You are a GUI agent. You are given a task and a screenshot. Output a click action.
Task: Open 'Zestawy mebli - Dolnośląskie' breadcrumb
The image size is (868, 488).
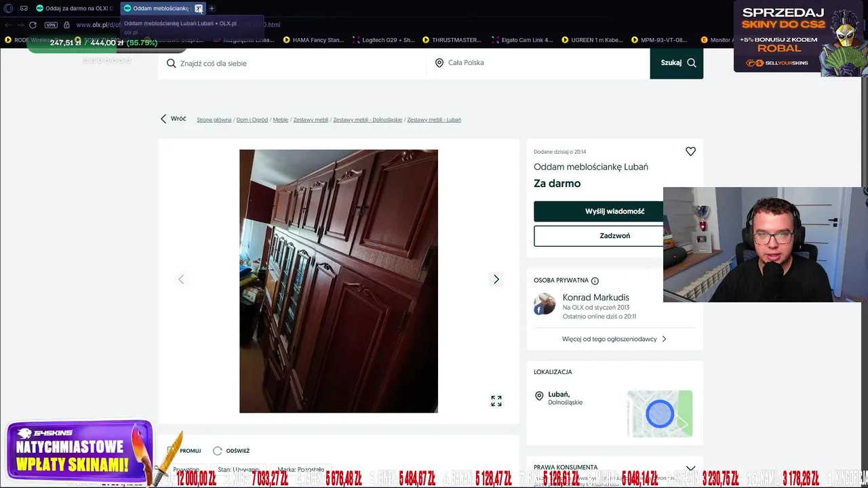[368, 120]
